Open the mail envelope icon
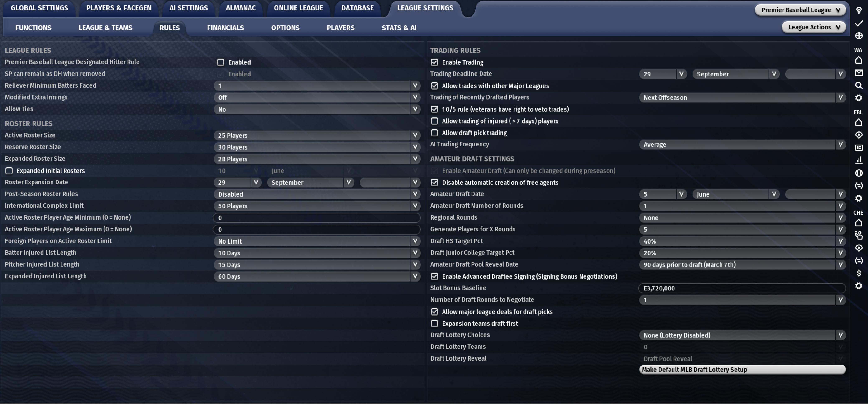Viewport: 868px width, 404px height. pyautogui.click(x=859, y=73)
